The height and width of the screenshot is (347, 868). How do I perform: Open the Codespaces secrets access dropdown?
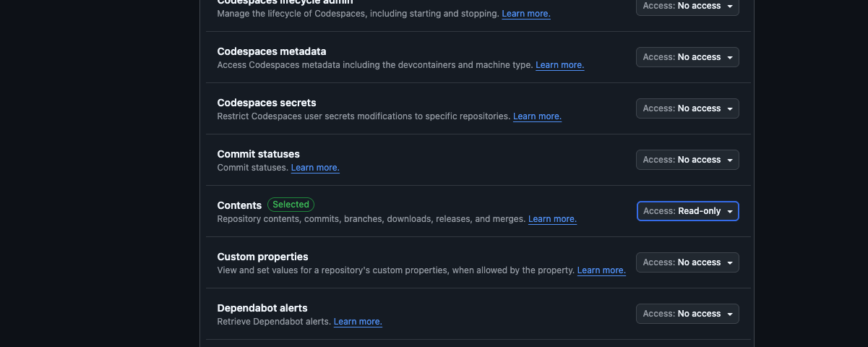(x=687, y=108)
